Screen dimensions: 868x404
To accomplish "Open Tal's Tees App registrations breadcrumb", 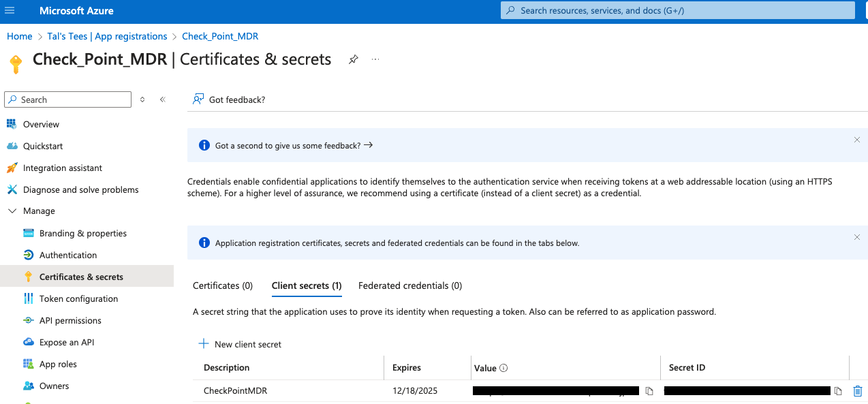I will point(107,35).
